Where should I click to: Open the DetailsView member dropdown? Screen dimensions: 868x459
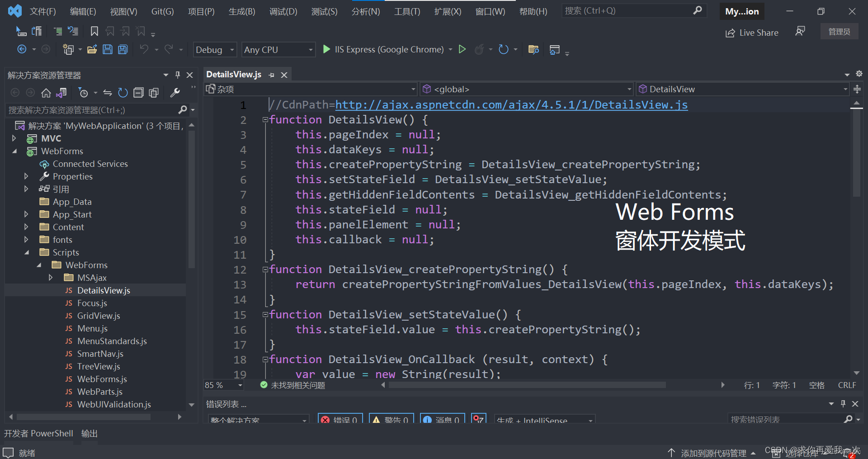742,89
